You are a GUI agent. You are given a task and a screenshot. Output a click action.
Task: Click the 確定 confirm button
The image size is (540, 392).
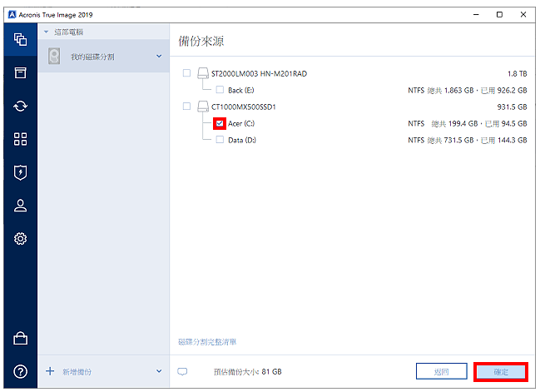tap(501, 372)
